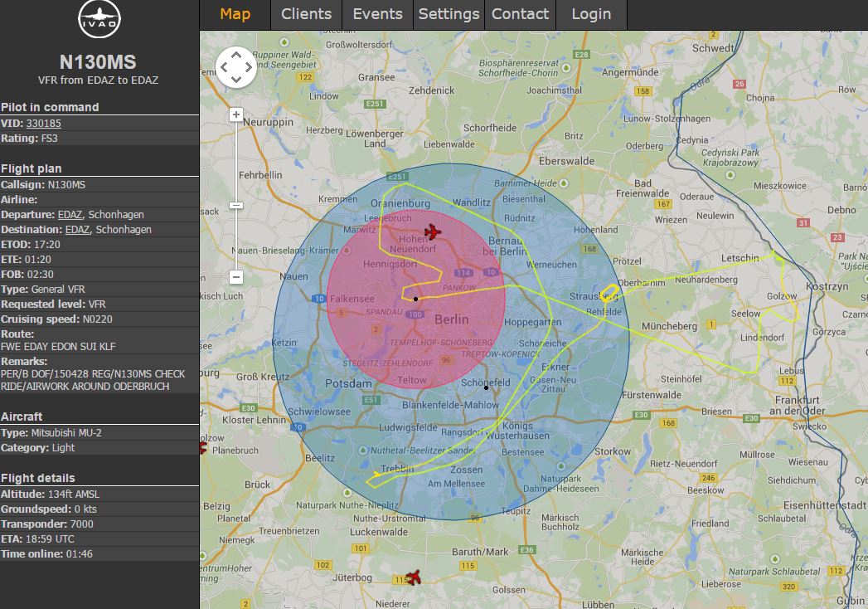
Task: Open the Clients tab
Action: pos(306,14)
